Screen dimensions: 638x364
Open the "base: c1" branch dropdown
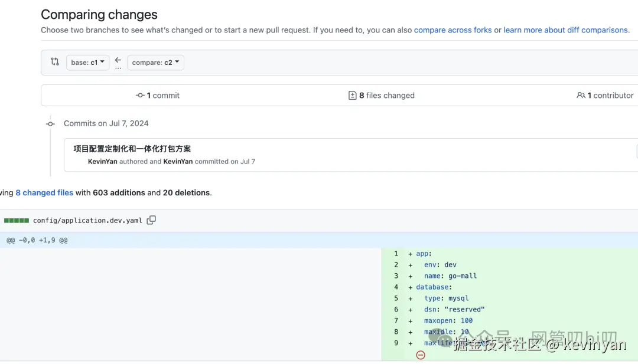[87, 63]
